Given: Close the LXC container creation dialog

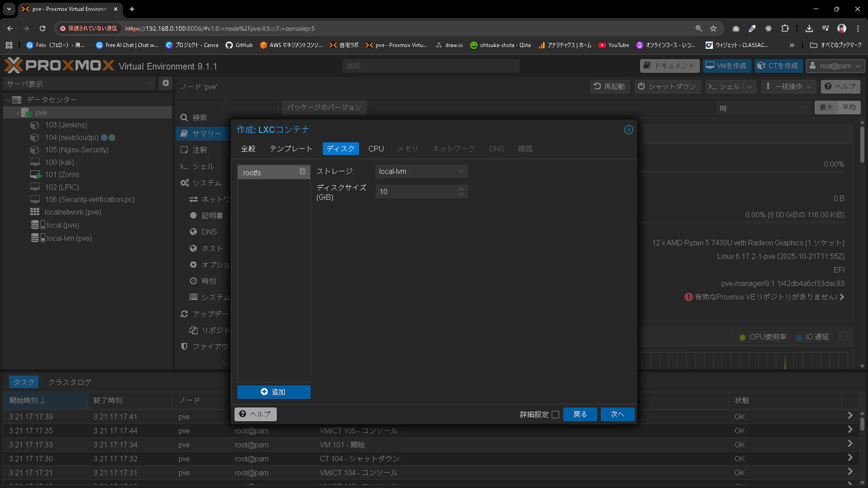Looking at the screenshot, I should [628, 130].
